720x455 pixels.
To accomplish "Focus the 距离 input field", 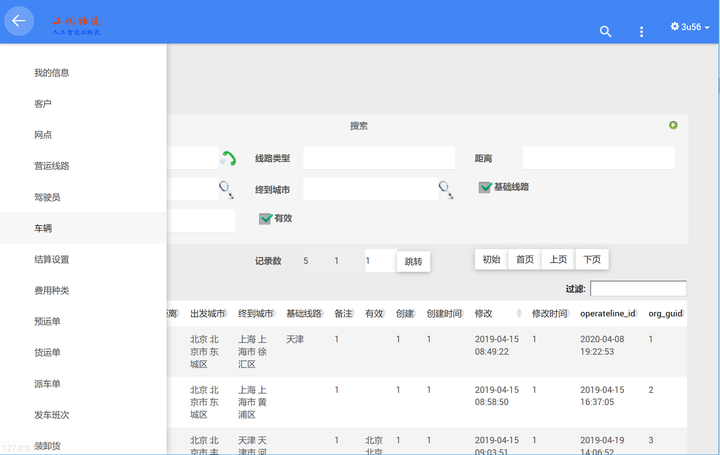I will coord(598,158).
